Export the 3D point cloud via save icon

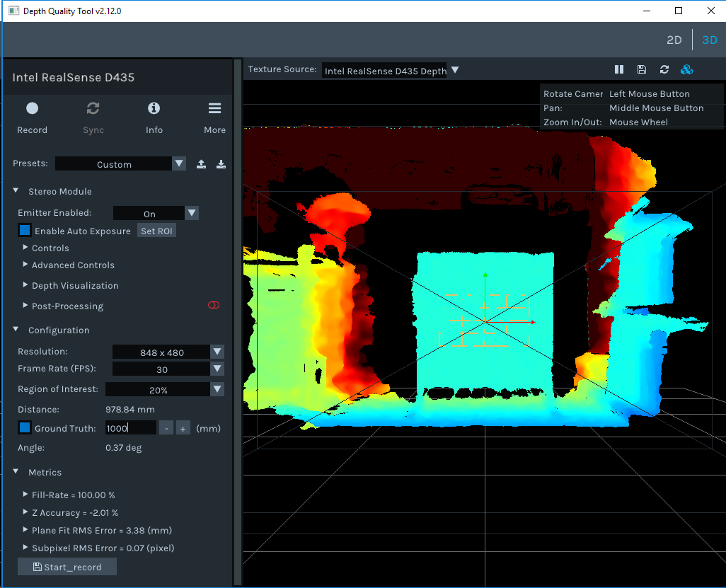coord(642,69)
